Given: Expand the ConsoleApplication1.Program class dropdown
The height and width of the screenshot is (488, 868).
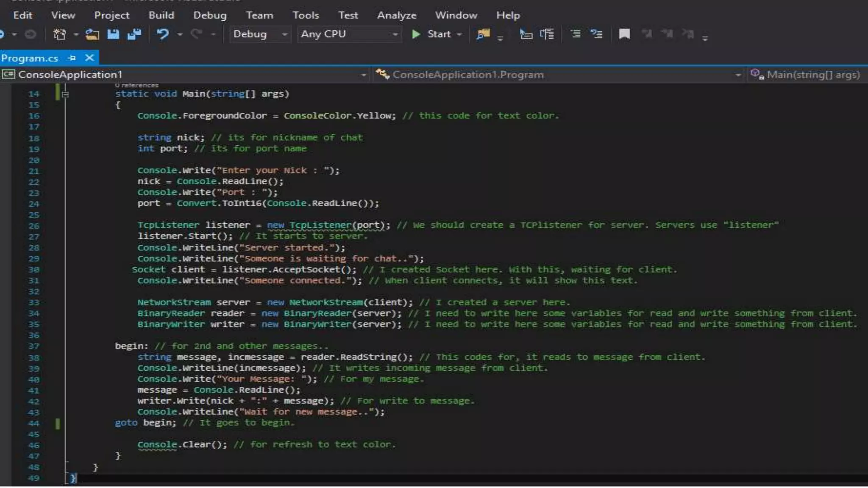Looking at the screenshot, I should [738, 75].
